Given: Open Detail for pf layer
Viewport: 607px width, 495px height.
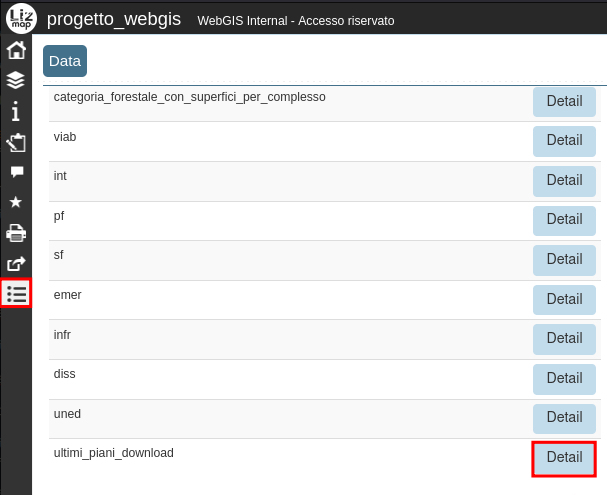Looking at the screenshot, I should [564, 220].
